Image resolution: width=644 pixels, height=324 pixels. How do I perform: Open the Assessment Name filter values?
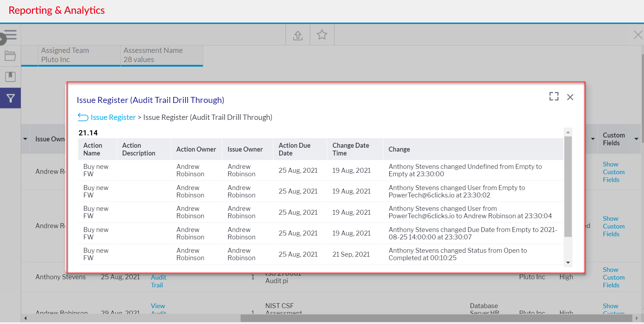click(161, 55)
